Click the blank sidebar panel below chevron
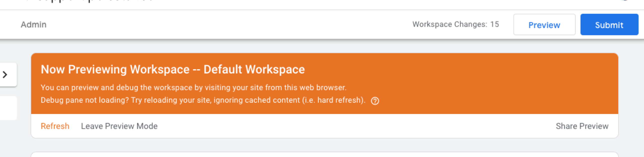This screenshot has width=644, height=157. click(8, 108)
